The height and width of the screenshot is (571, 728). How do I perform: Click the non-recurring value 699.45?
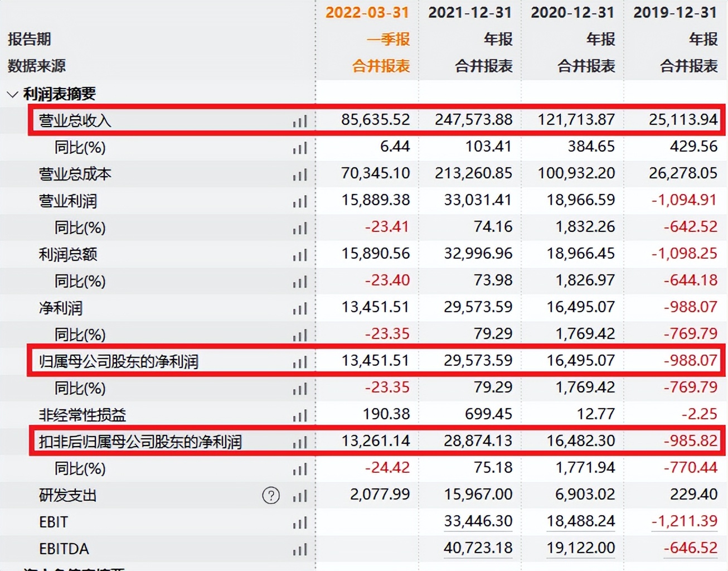[x=489, y=414]
